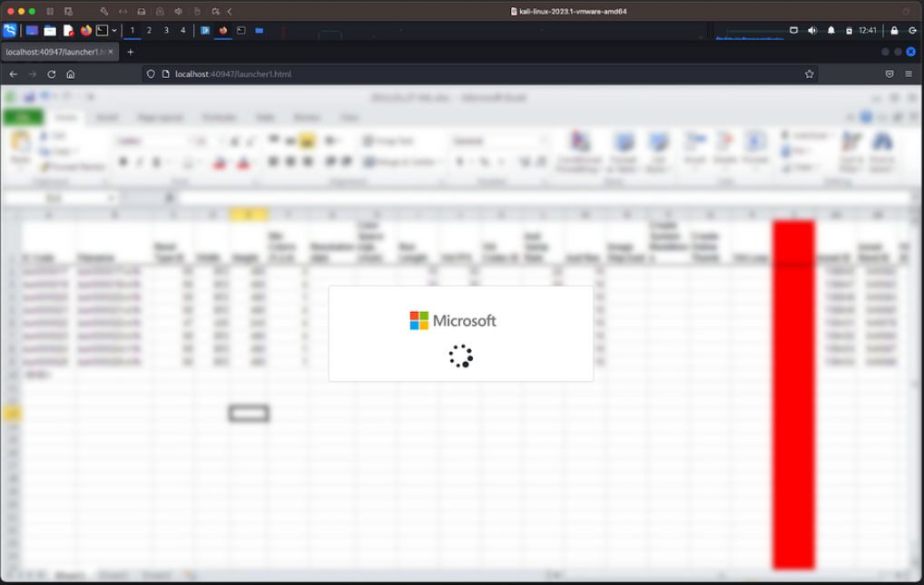Viewport: 924px width, 585px height.
Task: Close the Firefox window with blue X
Action: tap(910, 52)
